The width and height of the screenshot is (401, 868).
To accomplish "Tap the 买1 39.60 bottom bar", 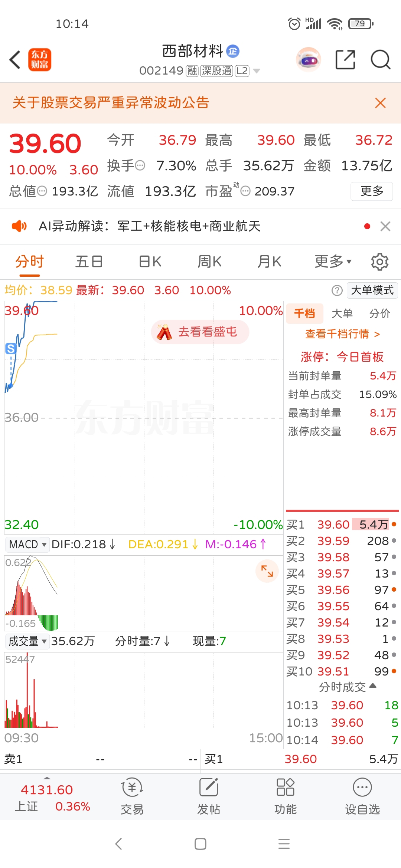I will [x=301, y=759].
